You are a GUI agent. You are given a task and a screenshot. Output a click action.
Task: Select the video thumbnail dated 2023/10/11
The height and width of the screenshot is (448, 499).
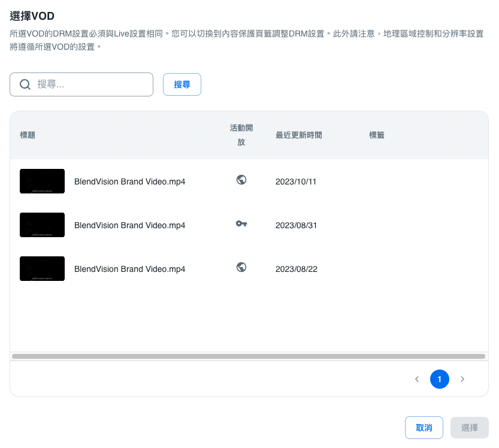click(x=42, y=181)
